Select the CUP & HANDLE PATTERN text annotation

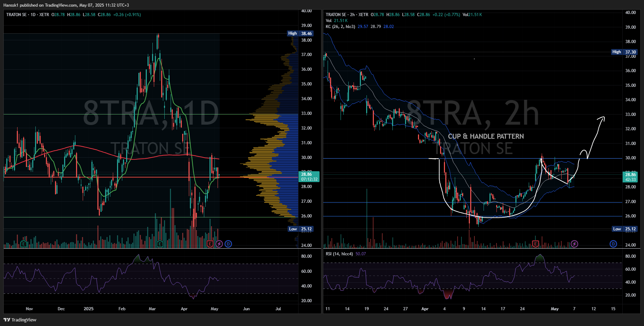click(486, 136)
